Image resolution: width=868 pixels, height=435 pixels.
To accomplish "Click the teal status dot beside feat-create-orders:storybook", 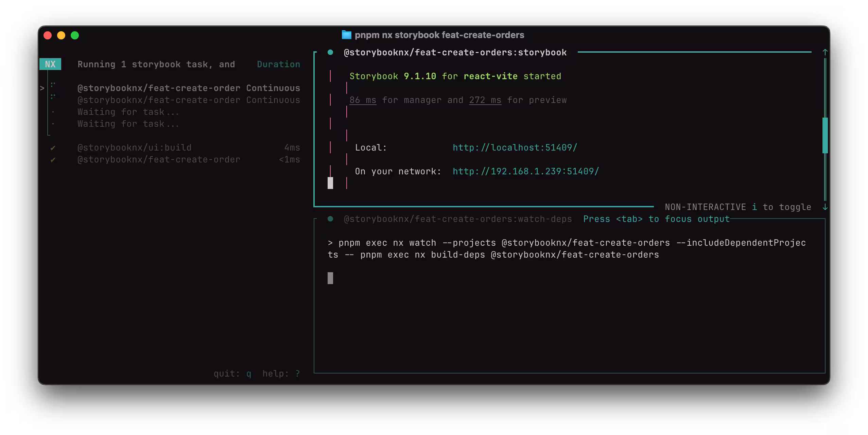I will (330, 52).
